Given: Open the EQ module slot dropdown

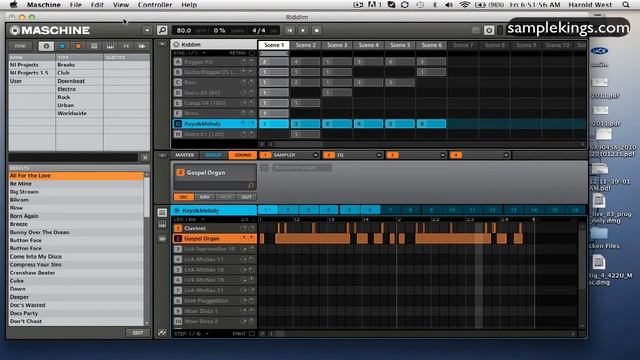Looking at the screenshot, I should coord(379,155).
